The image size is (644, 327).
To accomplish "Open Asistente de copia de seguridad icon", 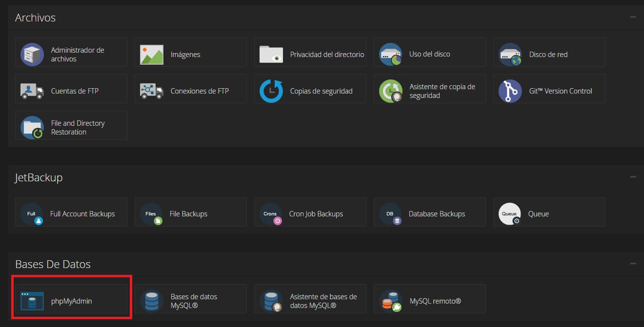I will click(391, 91).
